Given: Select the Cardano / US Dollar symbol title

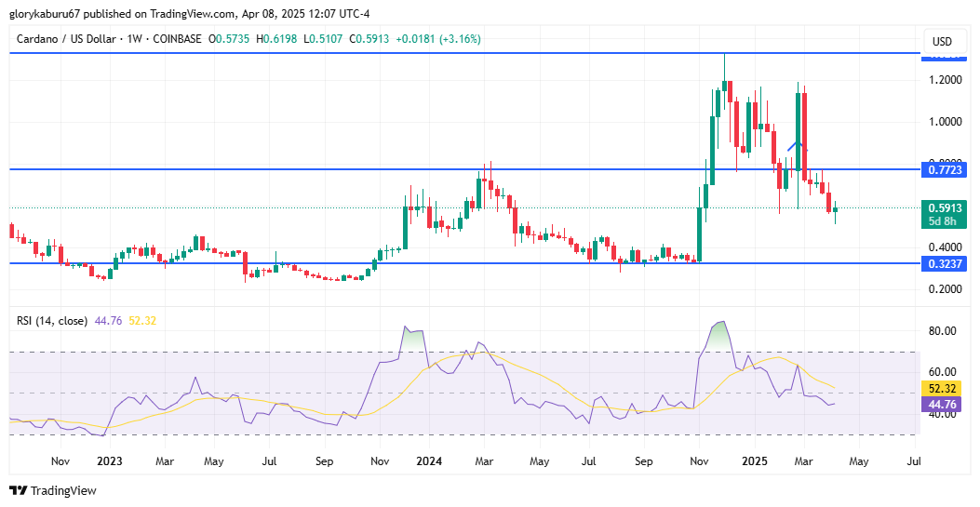Looking at the screenshot, I should [x=66, y=39].
